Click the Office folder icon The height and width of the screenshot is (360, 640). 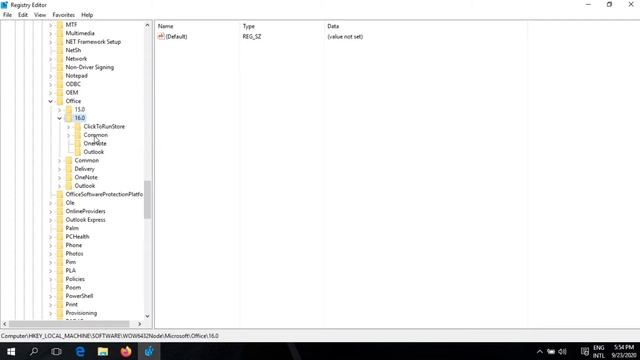coord(60,101)
